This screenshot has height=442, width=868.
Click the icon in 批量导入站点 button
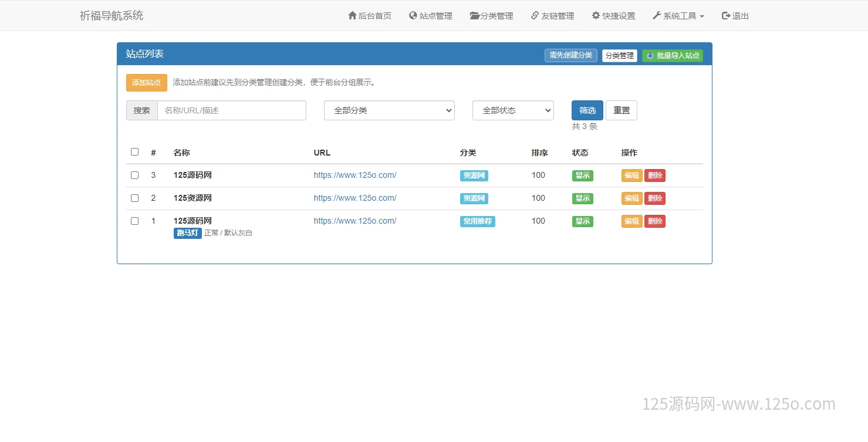click(x=650, y=56)
